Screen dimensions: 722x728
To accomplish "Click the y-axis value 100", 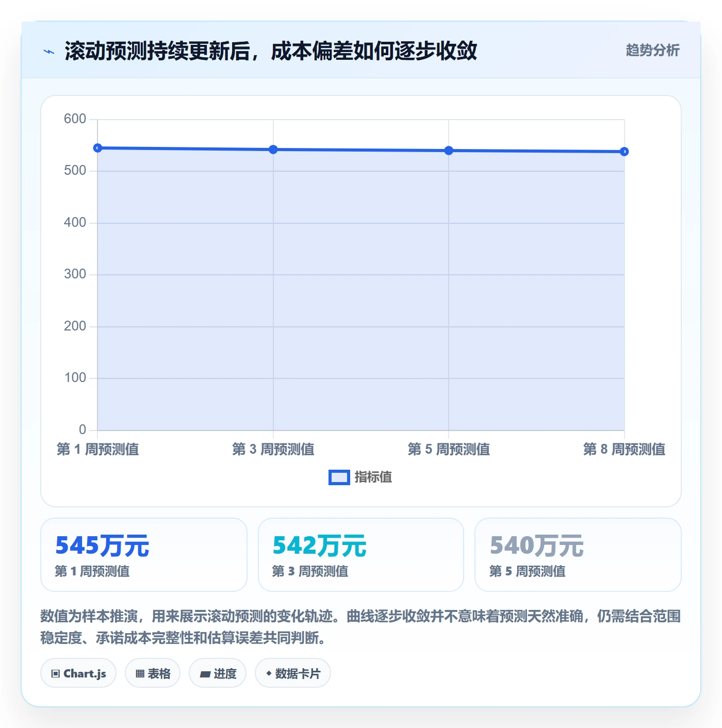I will (75, 378).
